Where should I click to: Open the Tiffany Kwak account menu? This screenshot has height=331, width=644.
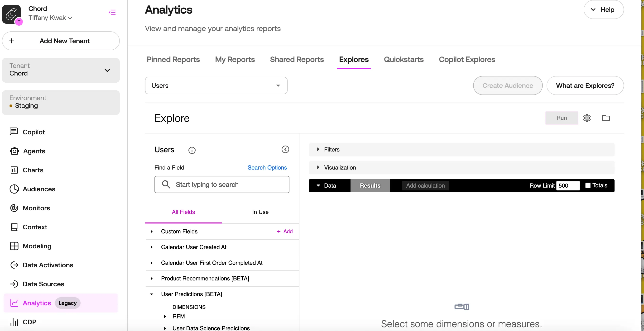click(50, 18)
